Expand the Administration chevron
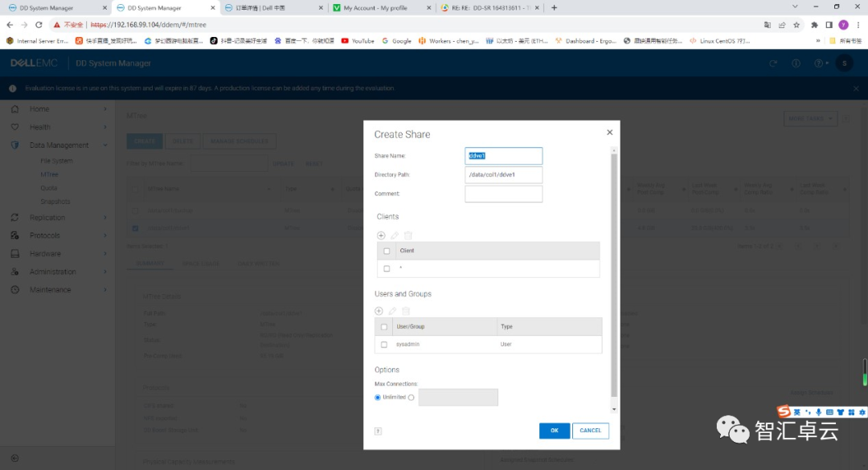 point(105,272)
